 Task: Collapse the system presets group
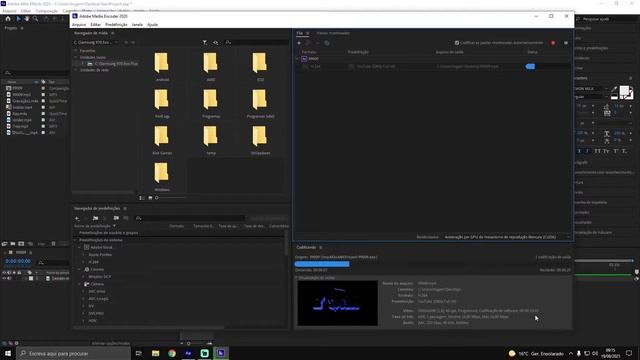[76, 240]
